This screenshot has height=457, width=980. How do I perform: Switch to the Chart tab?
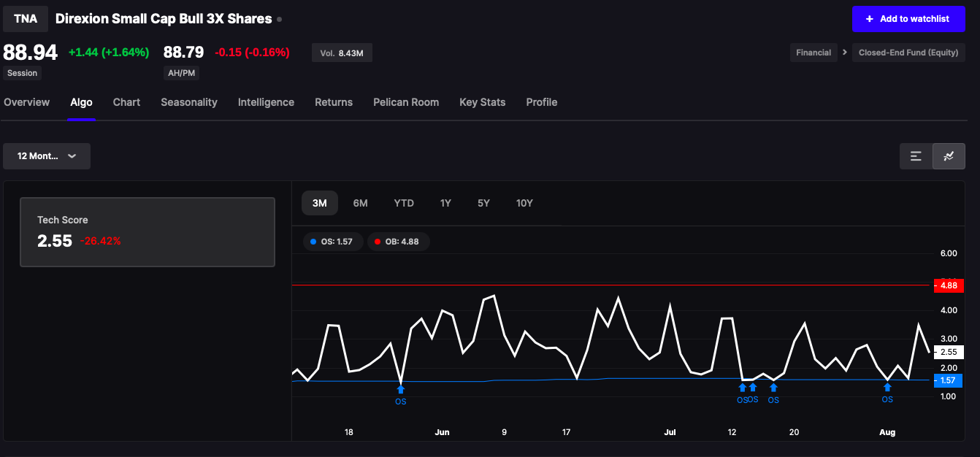(126, 102)
